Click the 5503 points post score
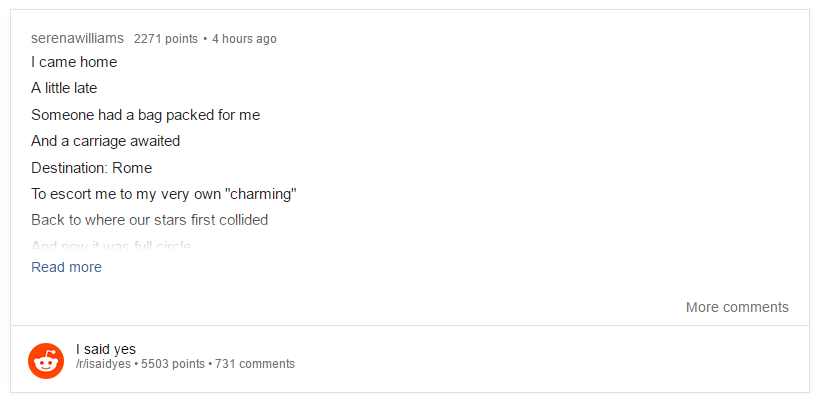 tap(173, 364)
